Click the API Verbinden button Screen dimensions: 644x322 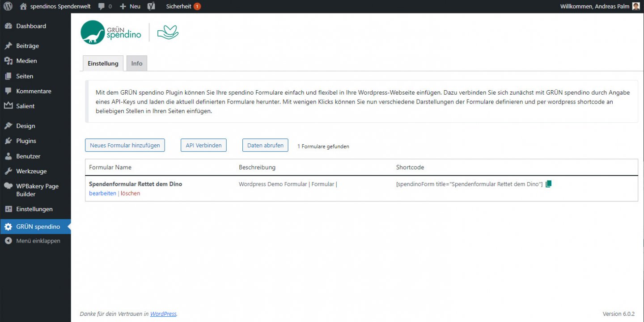pyautogui.click(x=203, y=145)
